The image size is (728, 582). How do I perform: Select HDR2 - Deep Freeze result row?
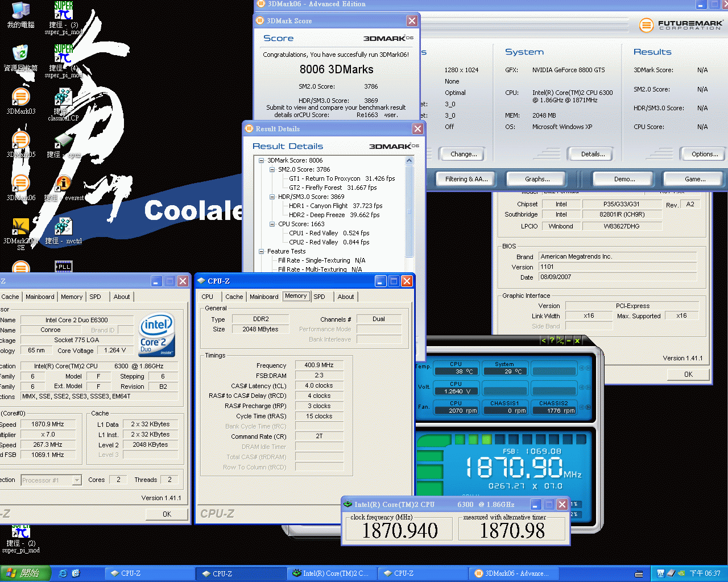point(334,215)
